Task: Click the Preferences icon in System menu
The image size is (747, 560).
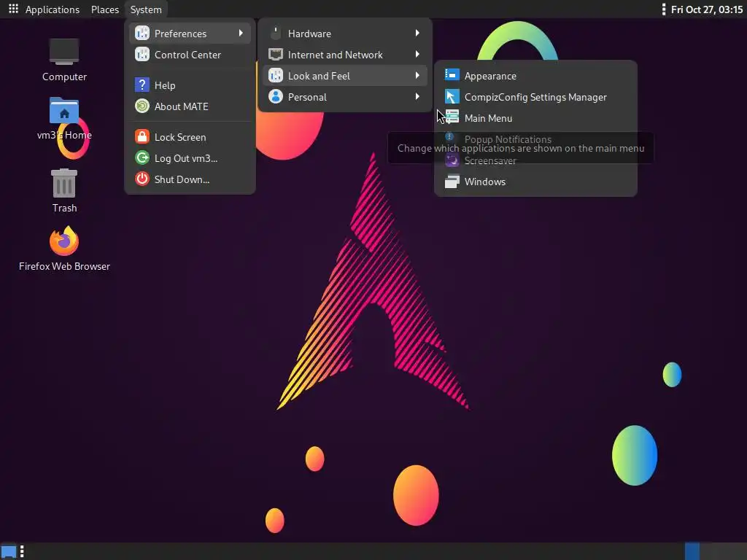Action: click(142, 34)
